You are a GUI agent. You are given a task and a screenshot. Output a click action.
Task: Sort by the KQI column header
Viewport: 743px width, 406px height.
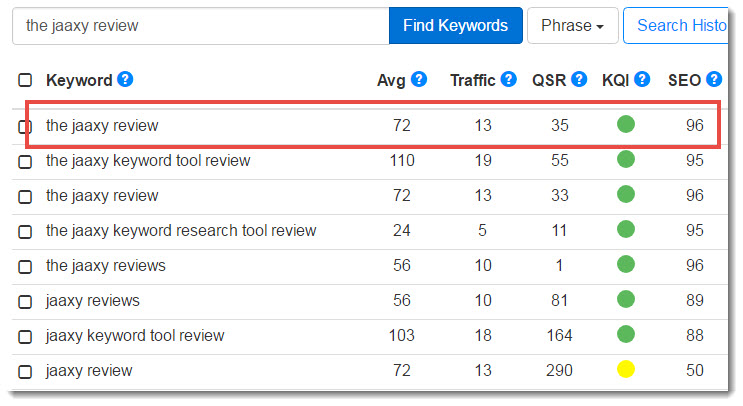pos(616,80)
